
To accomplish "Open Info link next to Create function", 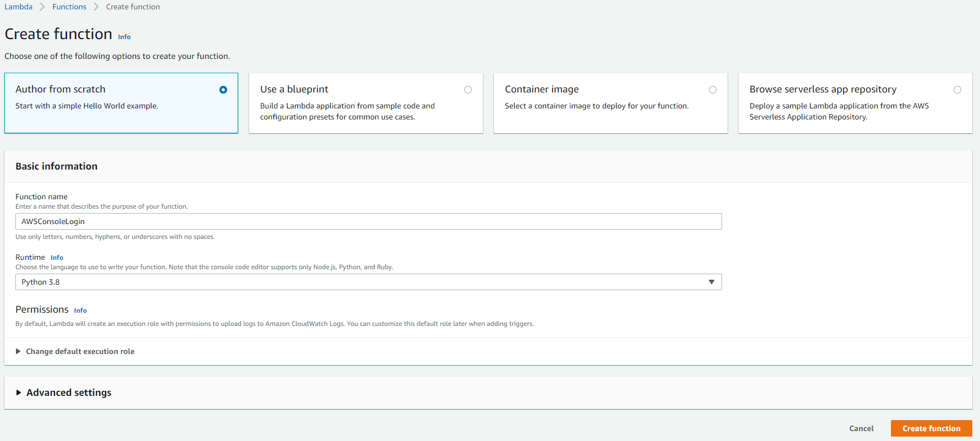I will tap(124, 37).
